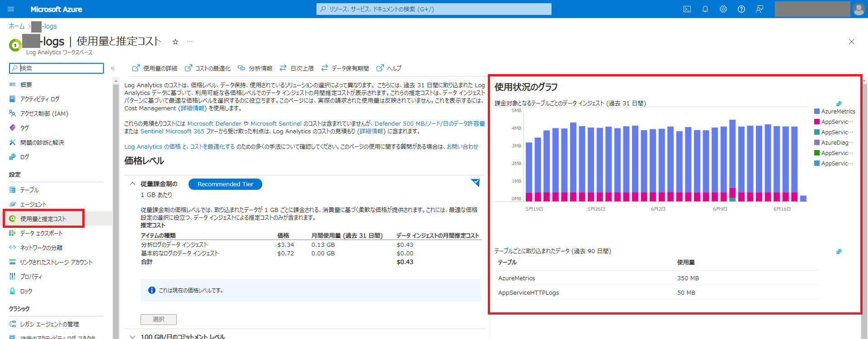The width and height of the screenshot is (868, 339).
Task: Open ログ in the sidebar
Action: point(24,157)
